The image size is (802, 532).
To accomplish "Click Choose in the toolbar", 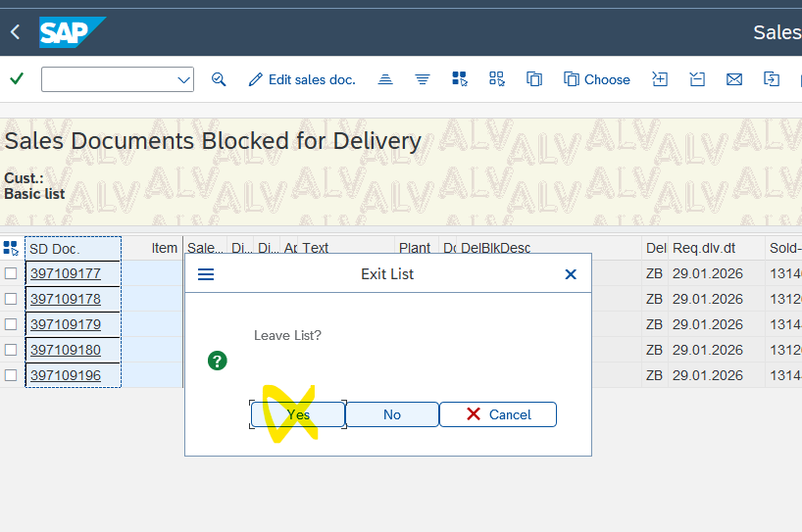I will pos(597,79).
